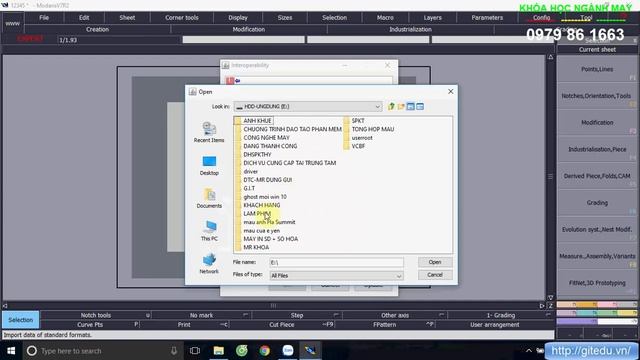Image resolution: width=640 pixels, height=360 pixels.
Task: Go to Desktop location in the sidebar
Action: click(209, 165)
